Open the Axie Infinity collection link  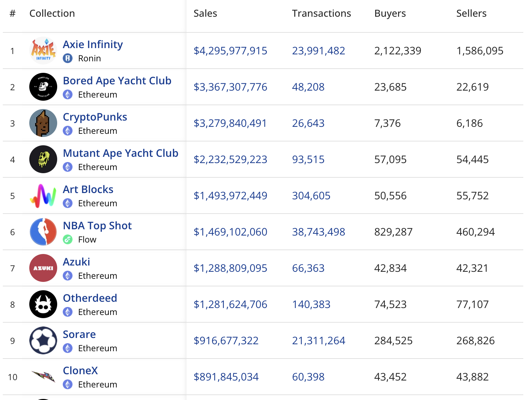click(93, 45)
